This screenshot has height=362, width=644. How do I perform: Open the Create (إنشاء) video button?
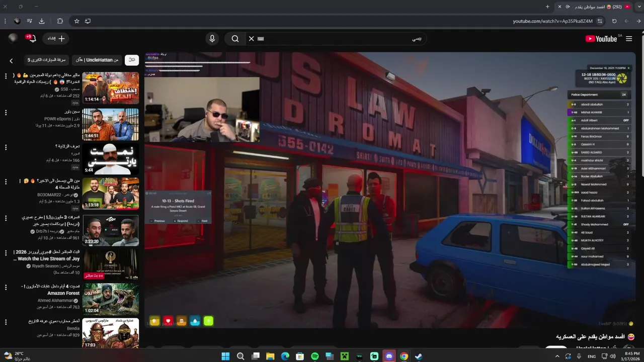[x=55, y=39]
